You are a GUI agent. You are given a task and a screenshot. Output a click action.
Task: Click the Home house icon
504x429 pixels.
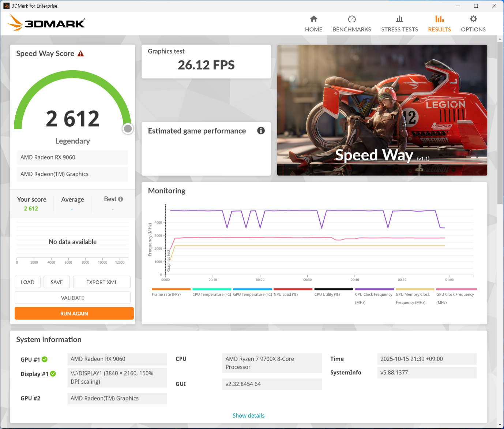point(313,19)
